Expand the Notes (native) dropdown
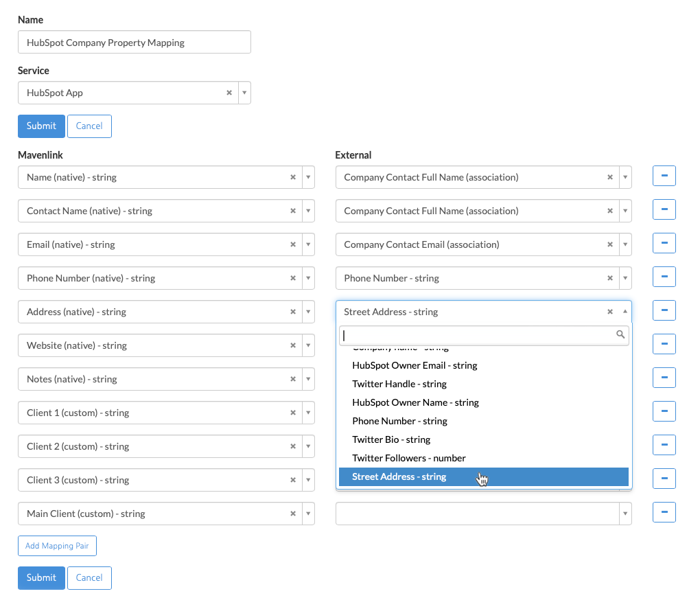This screenshot has width=700, height=609. (x=308, y=379)
